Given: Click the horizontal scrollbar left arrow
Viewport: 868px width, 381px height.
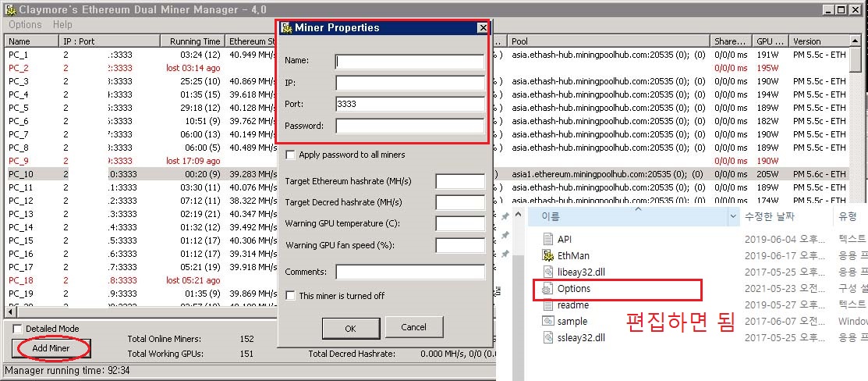Looking at the screenshot, I should (x=9, y=312).
